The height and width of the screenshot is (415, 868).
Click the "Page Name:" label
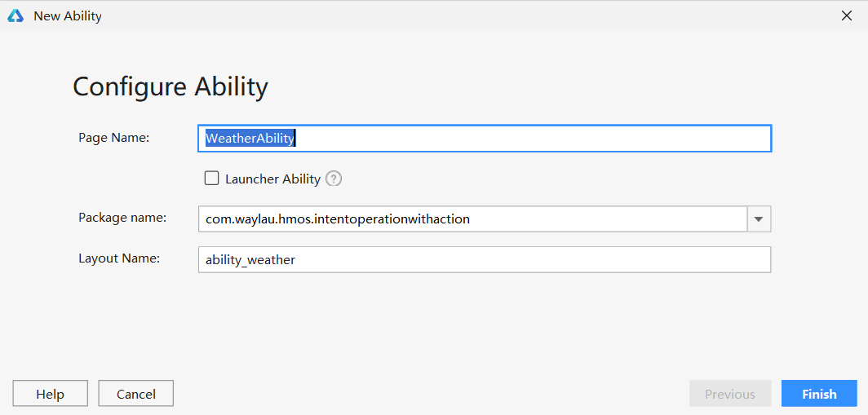point(113,138)
